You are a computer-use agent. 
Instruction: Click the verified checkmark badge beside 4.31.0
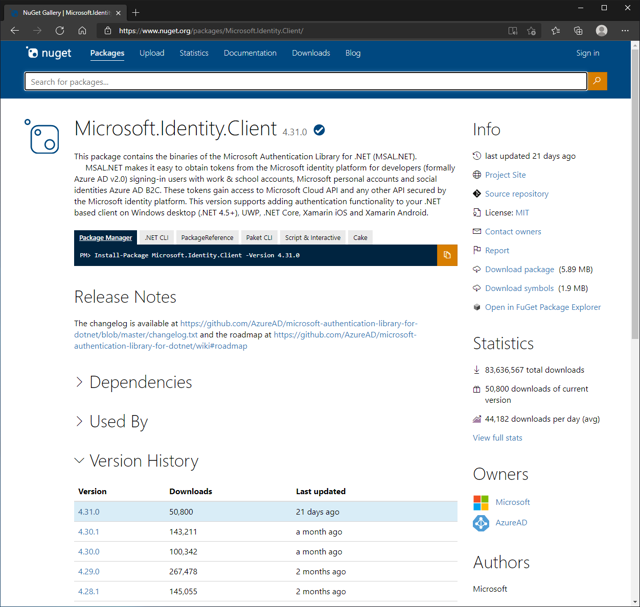319,130
